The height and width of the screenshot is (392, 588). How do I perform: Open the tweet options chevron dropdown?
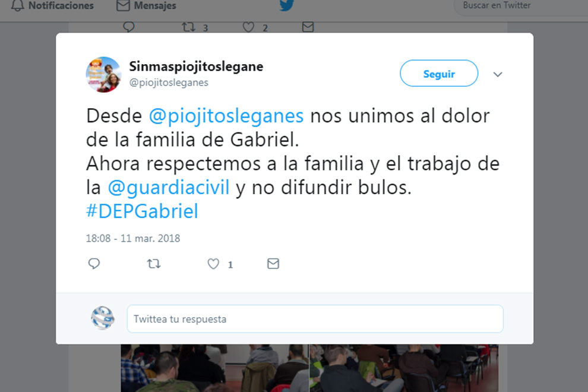coord(498,74)
